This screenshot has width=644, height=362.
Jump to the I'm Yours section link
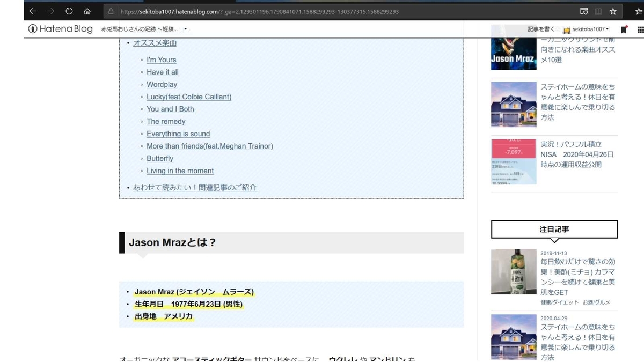[x=162, y=60]
